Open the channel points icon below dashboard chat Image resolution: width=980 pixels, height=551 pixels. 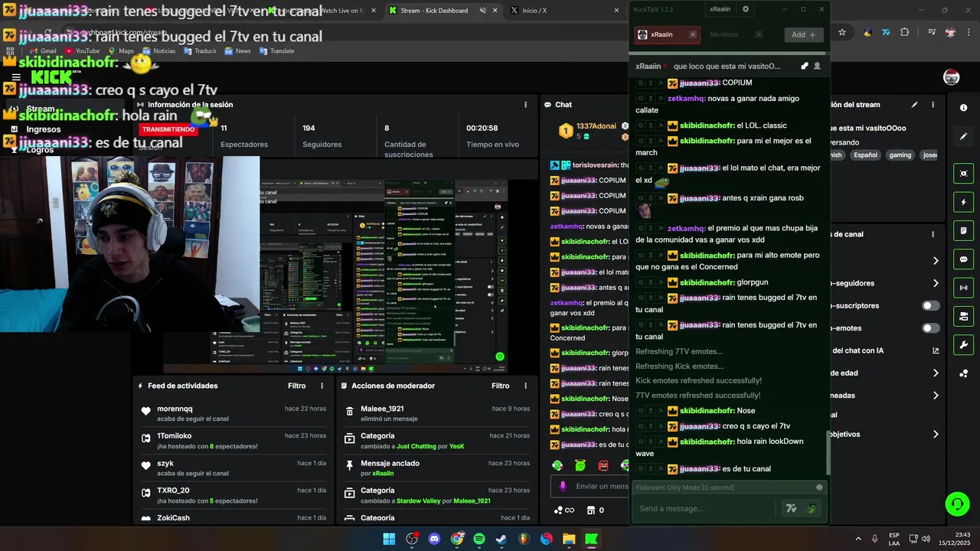[x=563, y=510]
